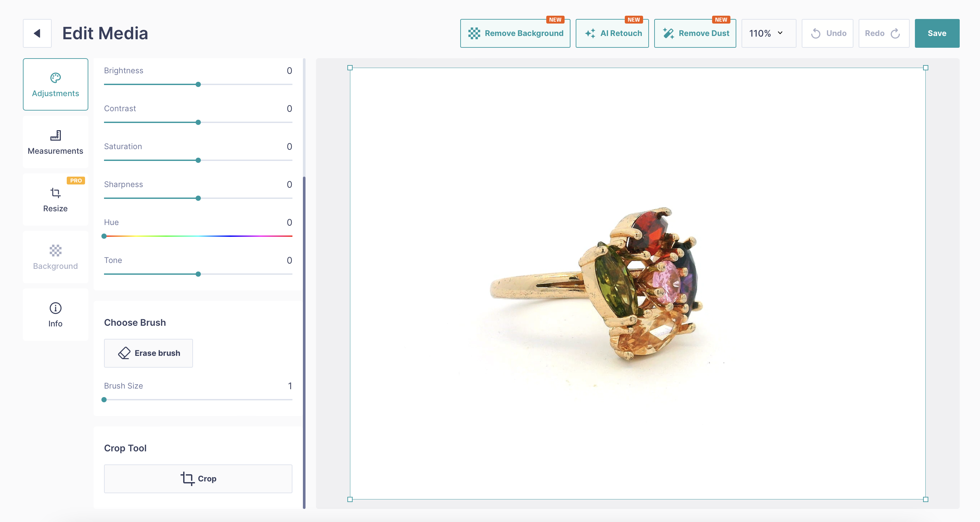Click the Choose Brush heading
The image size is (980, 522).
[135, 322]
